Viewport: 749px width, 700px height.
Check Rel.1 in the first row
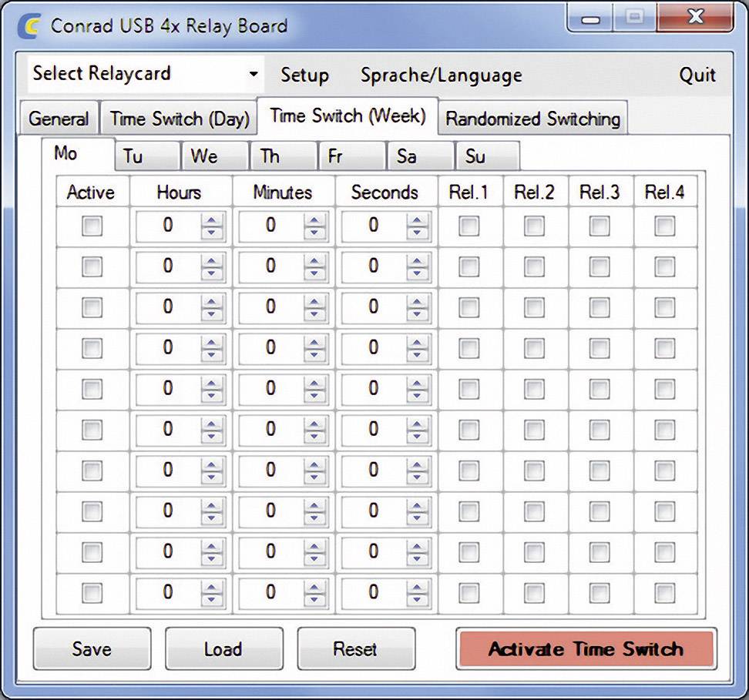click(x=469, y=226)
